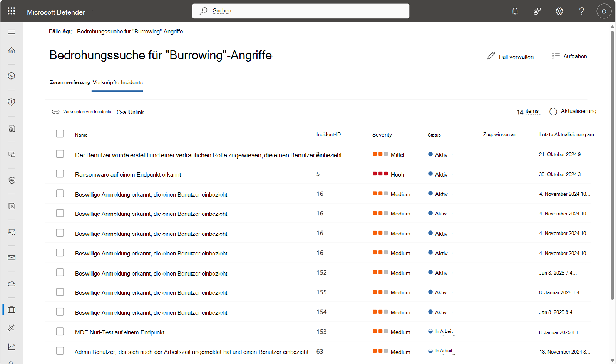This screenshot has height=364, width=616.
Task: Open the magic wand icon in sidebar
Action: coord(12,328)
